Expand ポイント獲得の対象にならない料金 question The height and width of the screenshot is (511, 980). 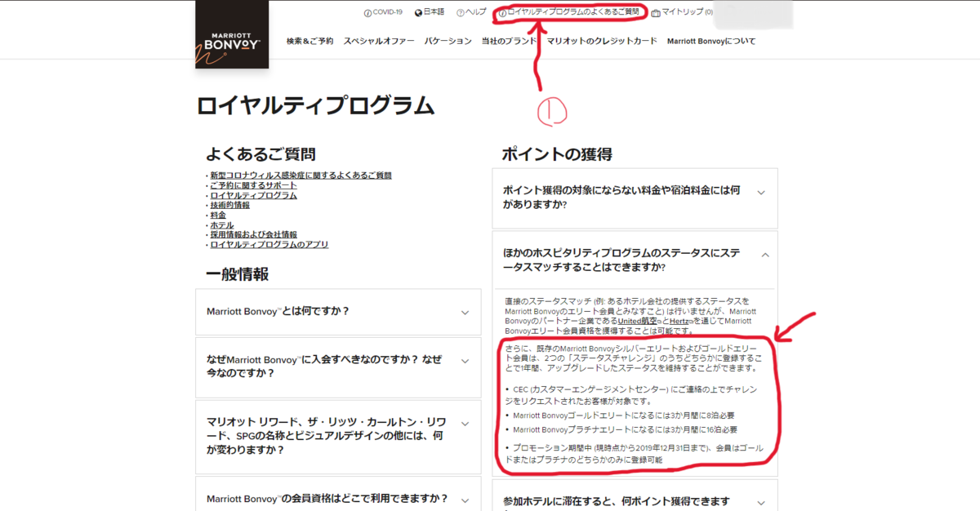pyautogui.click(x=635, y=197)
